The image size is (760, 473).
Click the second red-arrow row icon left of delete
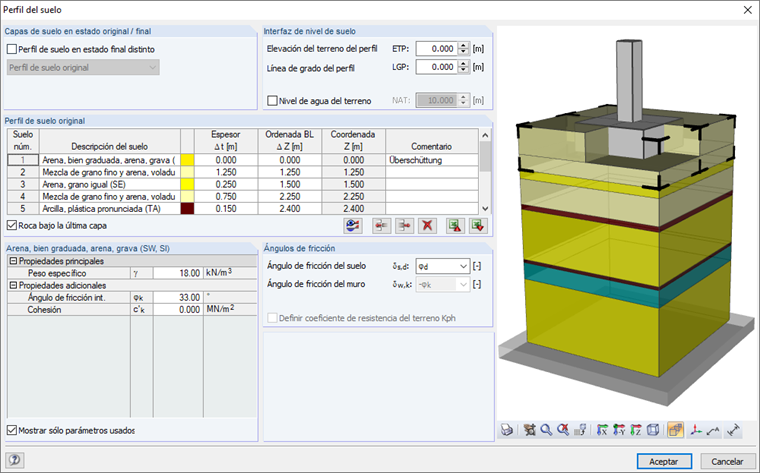(404, 226)
